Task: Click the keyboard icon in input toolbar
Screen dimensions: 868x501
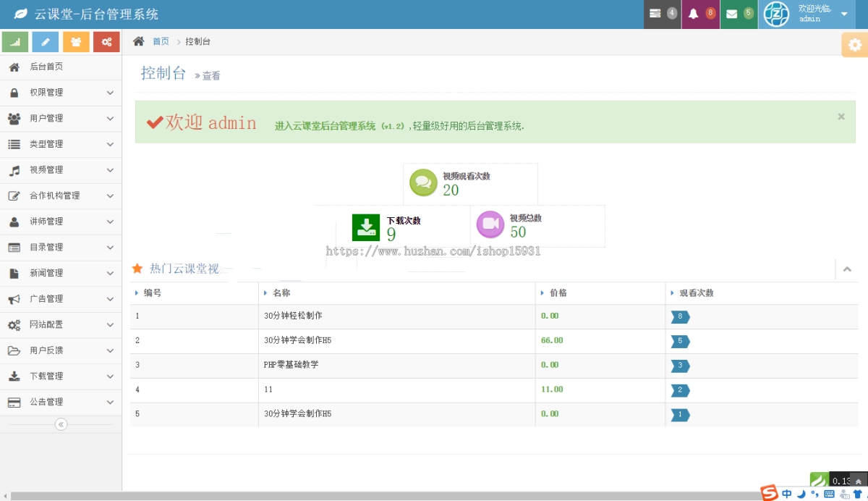Action: 829,494
